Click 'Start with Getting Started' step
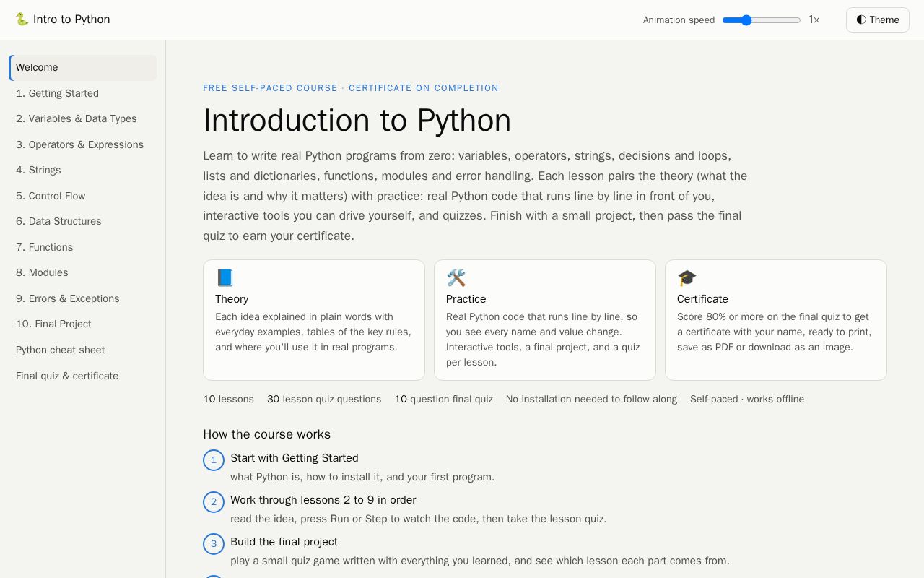The width and height of the screenshot is (924, 578). click(295, 458)
